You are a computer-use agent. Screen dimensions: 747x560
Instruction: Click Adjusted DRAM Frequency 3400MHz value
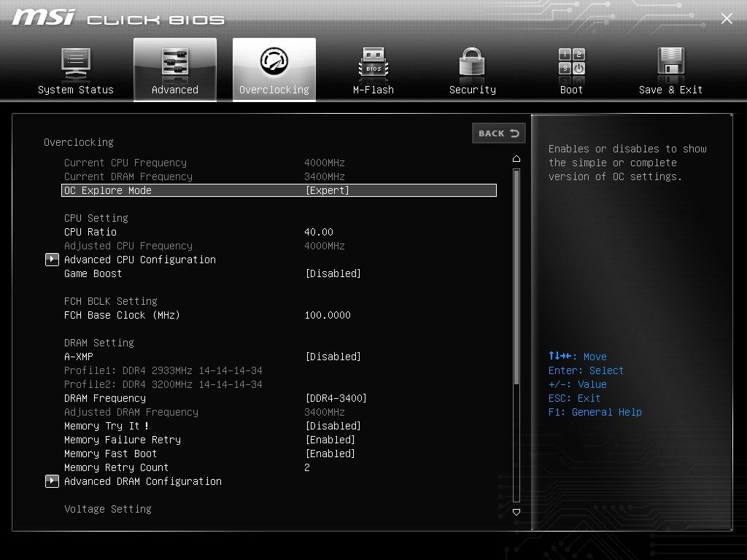click(325, 412)
